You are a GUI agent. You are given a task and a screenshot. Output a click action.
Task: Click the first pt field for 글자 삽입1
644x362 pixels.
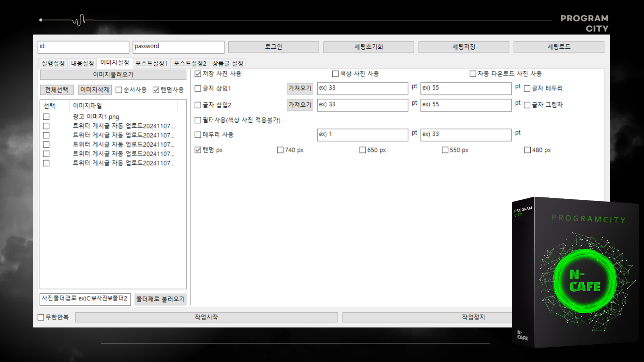click(363, 88)
